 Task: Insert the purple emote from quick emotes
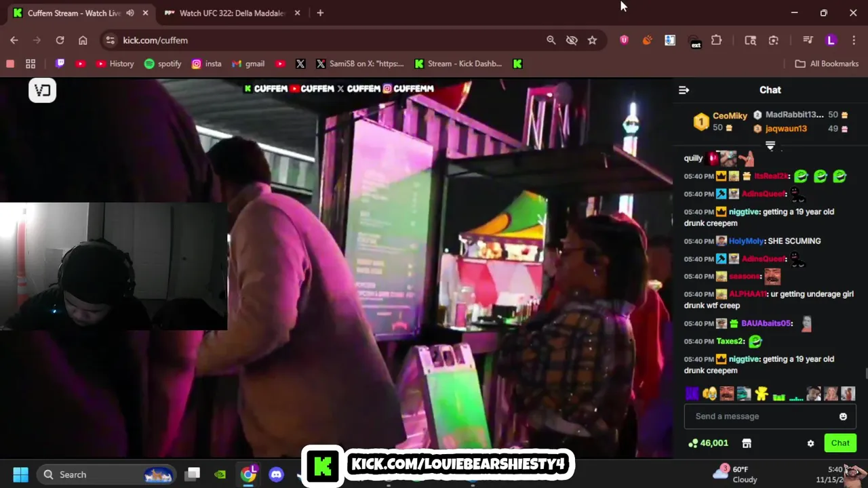pyautogui.click(x=692, y=394)
